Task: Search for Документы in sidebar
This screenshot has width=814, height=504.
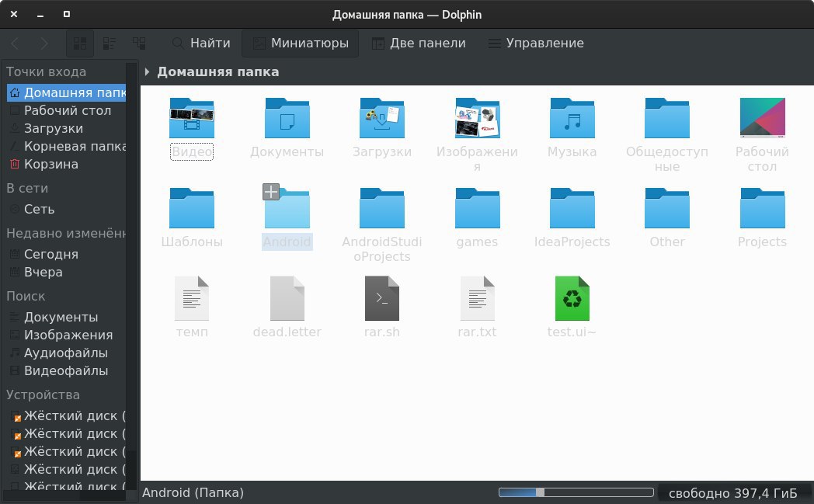Action: 67,317
